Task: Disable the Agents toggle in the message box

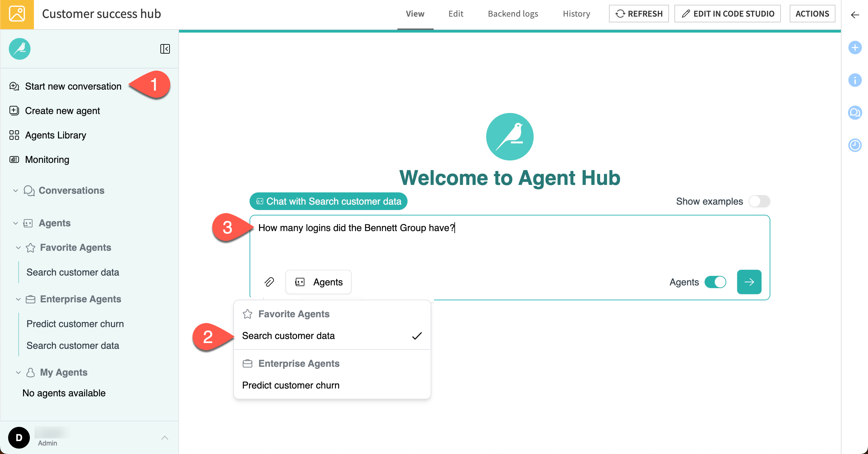Action: click(715, 282)
